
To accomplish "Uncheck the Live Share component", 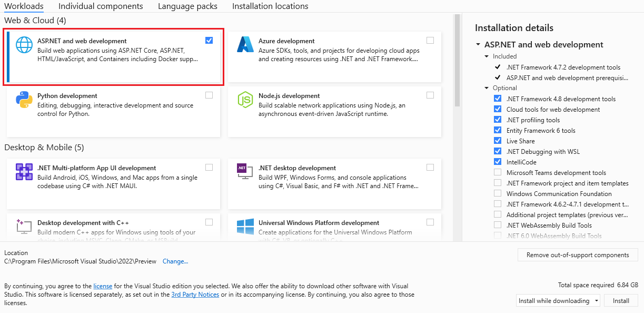I will pyautogui.click(x=498, y=141).
